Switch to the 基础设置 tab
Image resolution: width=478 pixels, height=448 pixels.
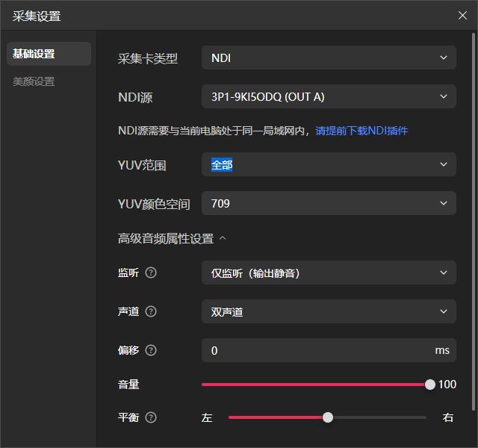click(x=49, y=54)
